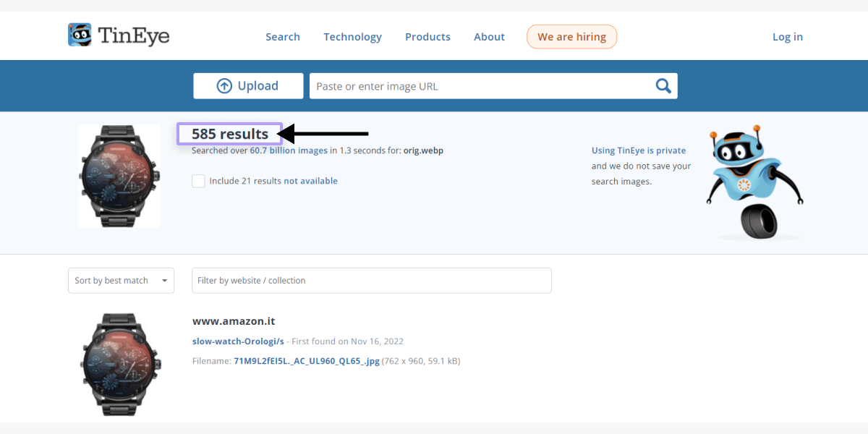Open the Search menu item
The image size is (868, 434).
pos(283,37)
